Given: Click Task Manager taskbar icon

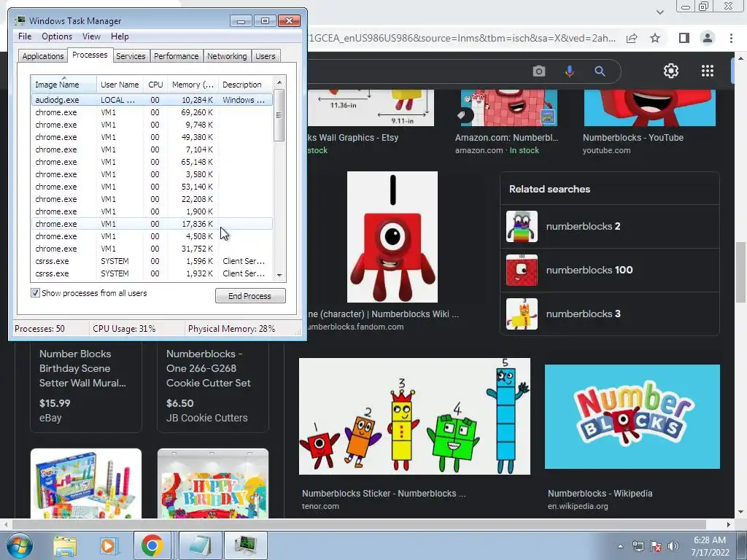Looking at the screenshot, I should tap(245, 545).
